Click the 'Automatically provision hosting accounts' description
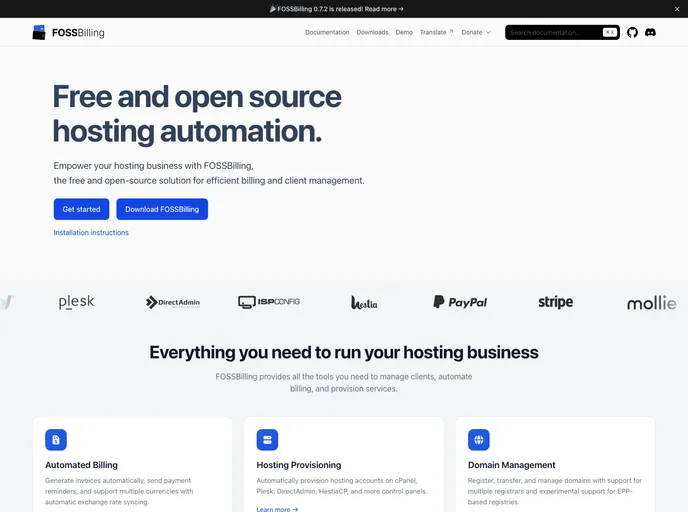Screen dimensions: 688x512 pyautogui.click(x=341, y=486)
